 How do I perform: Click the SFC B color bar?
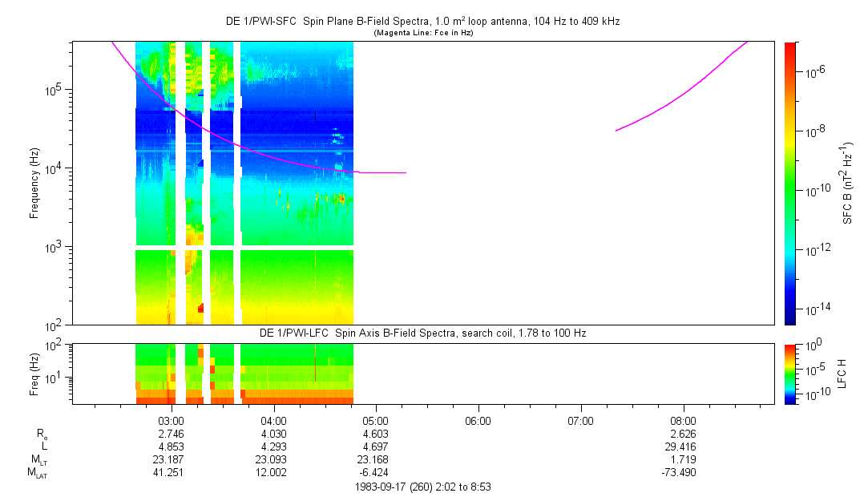(790, 184)
